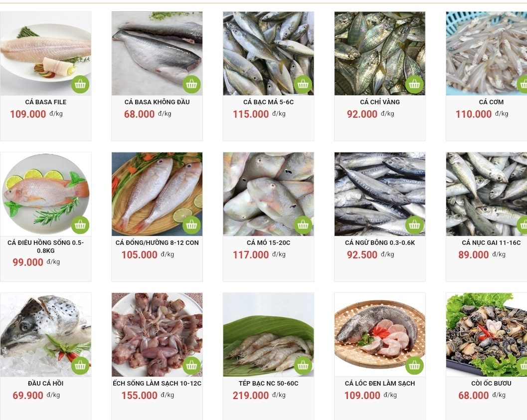Add Cá Mó 15-20C to cart
The height and width of the screenshot is (420, 527).
point(303,224)
